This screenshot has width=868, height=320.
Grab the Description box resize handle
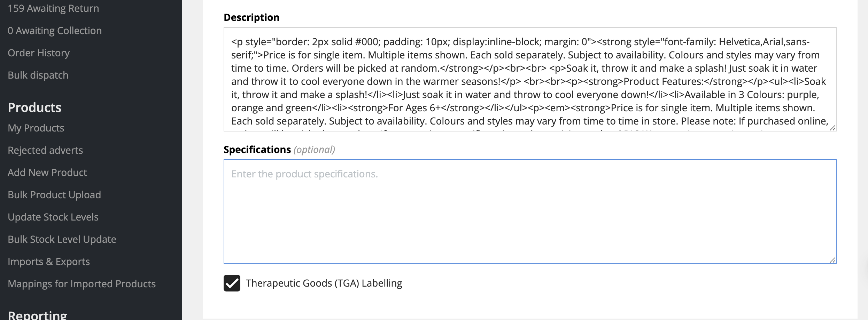tap(832, 128)
